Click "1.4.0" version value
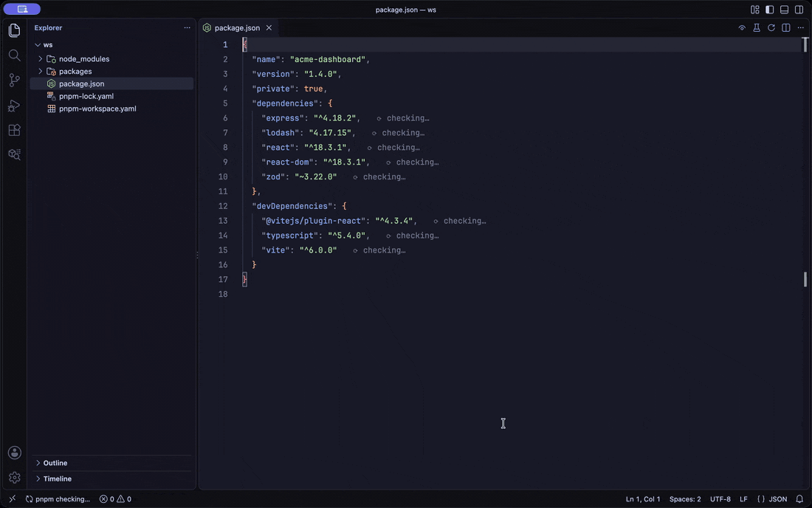 click(x=320, y=74)
